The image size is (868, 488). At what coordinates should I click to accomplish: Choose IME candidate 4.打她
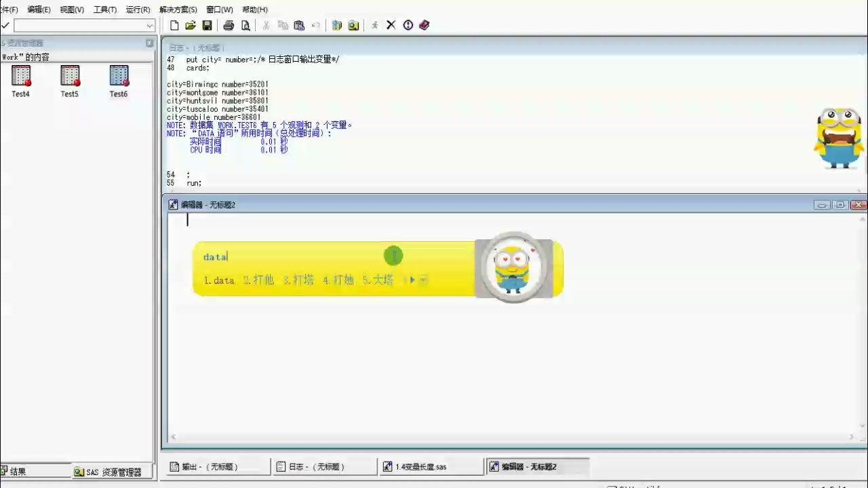[x=338, y=280]
